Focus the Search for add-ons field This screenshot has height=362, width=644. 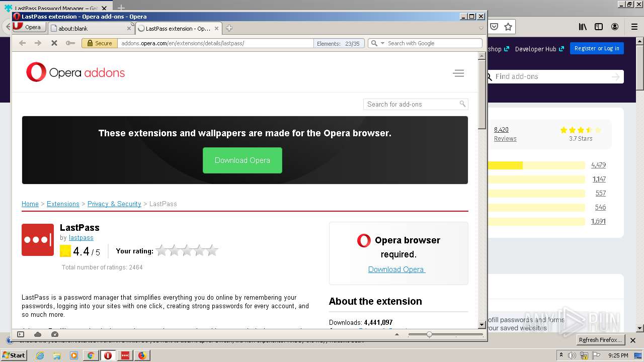pyautogui.click(x=411, y=104)
